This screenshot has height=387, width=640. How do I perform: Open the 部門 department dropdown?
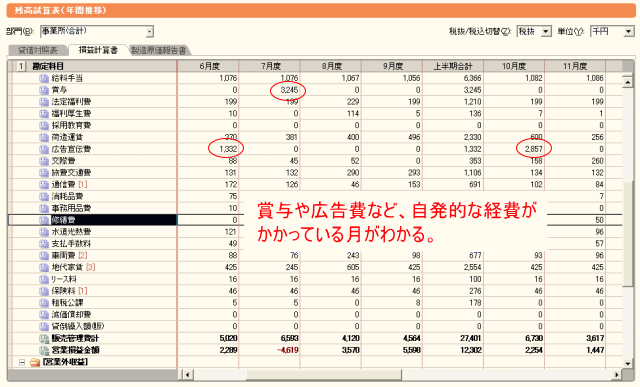click(150, 31)
